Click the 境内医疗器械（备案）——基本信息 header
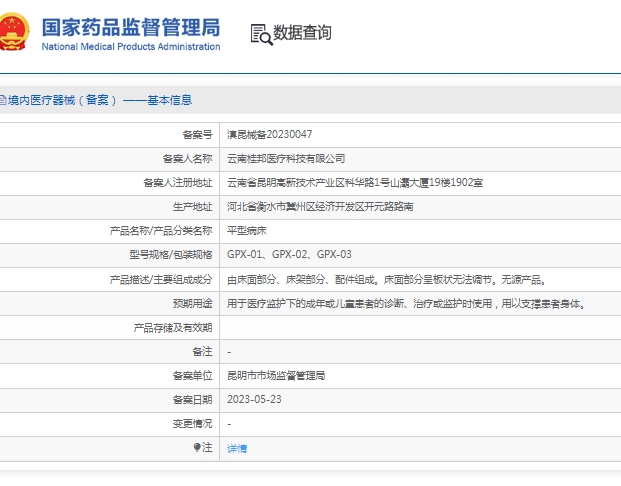Screen dimensions: 621x486 tap(99, 100)
